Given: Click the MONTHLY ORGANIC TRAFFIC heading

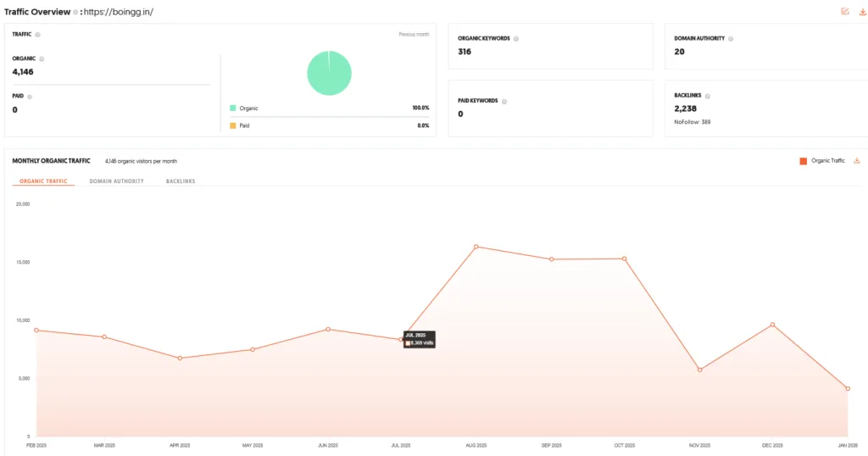Looking at the screenshot, I should 52,161.
